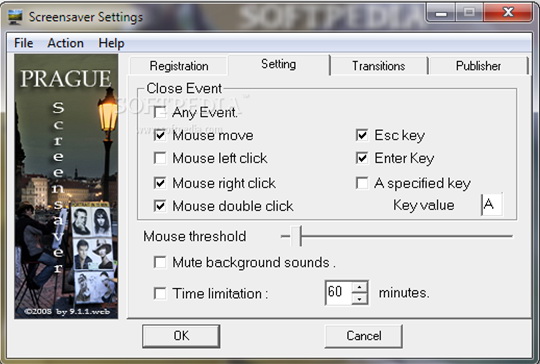Click the "Mouse threshold" label

point(195,237)
